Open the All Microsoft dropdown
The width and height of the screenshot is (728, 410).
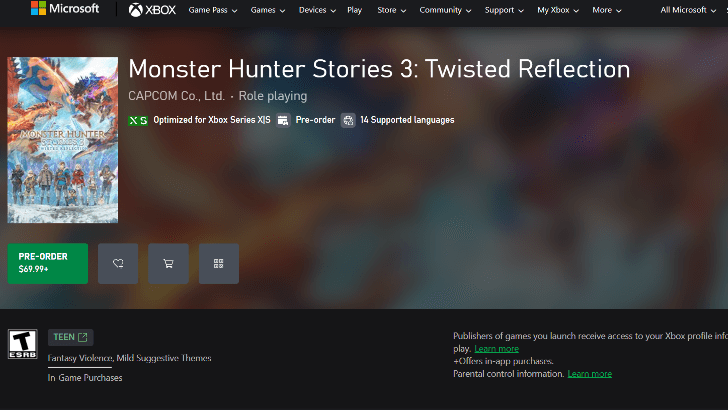coord(688,10)
